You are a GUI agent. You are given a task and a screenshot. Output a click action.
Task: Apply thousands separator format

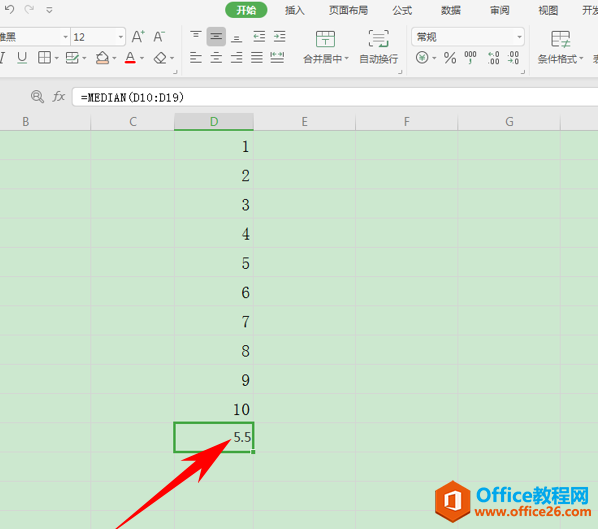(x=470, y=58)
